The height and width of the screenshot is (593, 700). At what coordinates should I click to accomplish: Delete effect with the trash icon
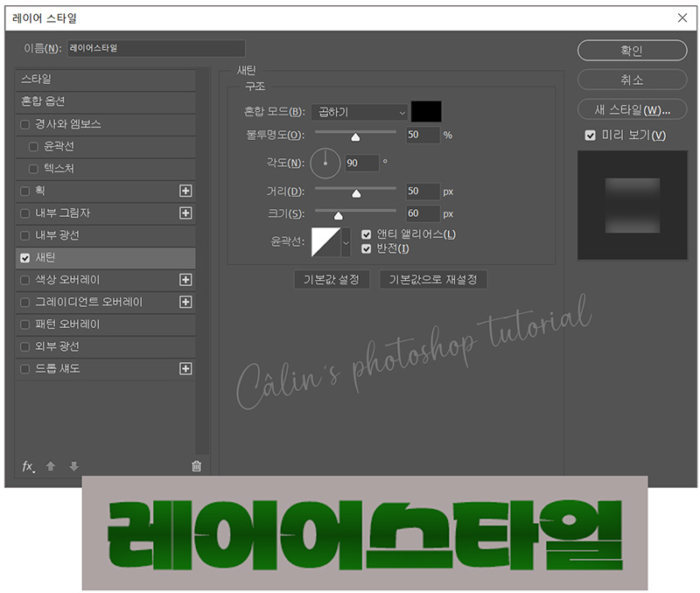[196, 466]
